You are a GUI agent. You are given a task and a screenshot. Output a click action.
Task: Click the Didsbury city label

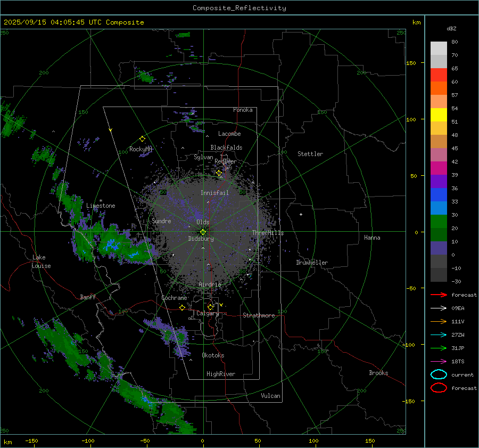coord(201,239)
